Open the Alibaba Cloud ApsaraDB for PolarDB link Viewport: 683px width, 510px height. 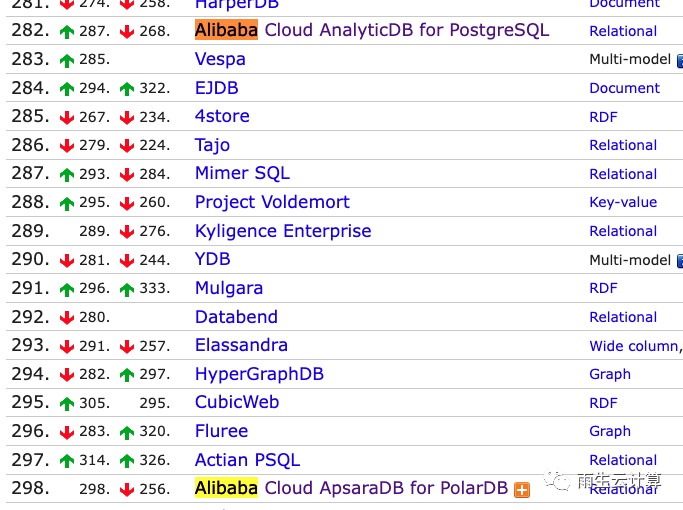pyautogui.click(x=352, y=488)
